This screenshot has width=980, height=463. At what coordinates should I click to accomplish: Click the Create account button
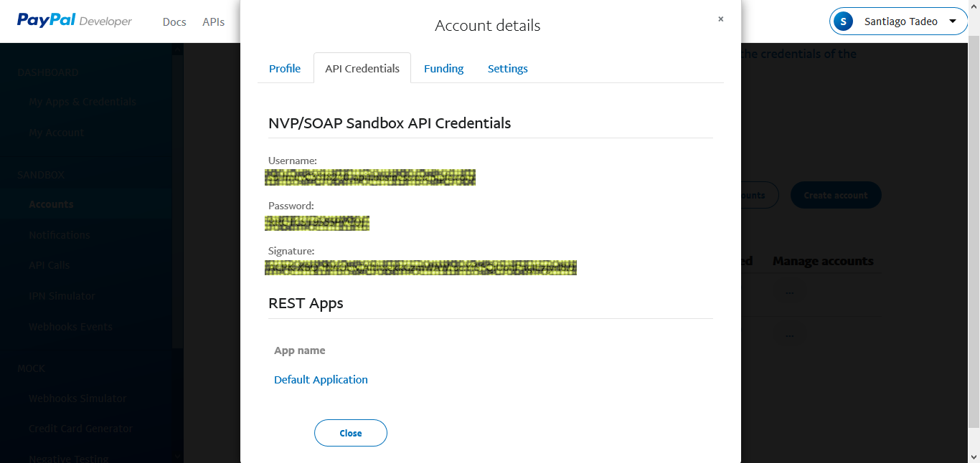(x=835, y=195)
